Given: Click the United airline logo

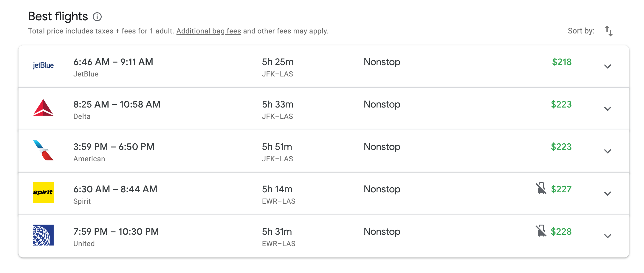Looking at the screenshot, I should click(x=43, y=235).
